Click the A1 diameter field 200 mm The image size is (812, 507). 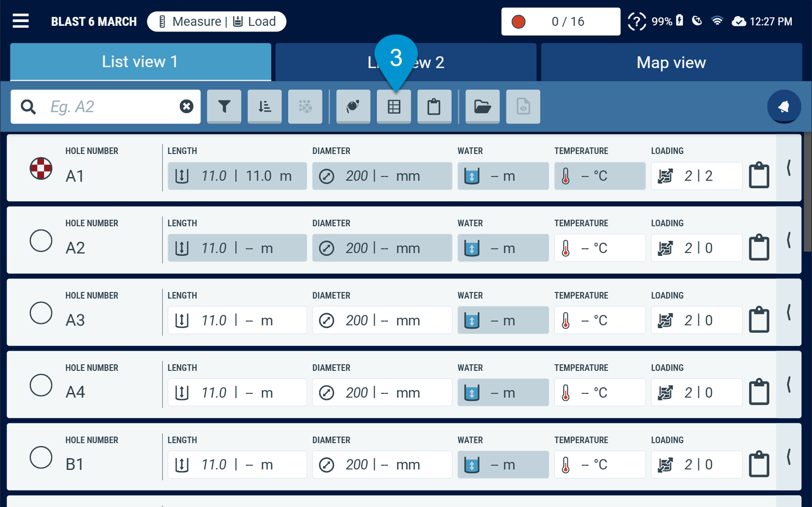[382, 176]
